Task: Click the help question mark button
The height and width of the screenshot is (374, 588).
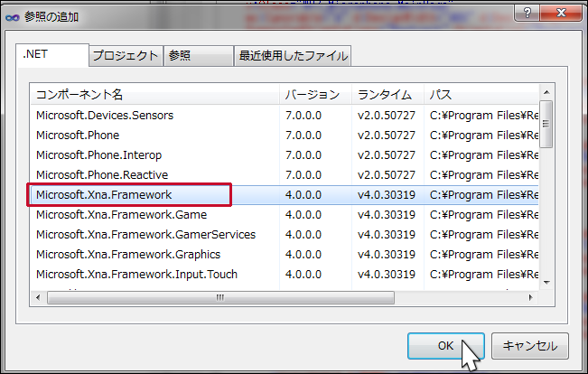Action: 527,14
